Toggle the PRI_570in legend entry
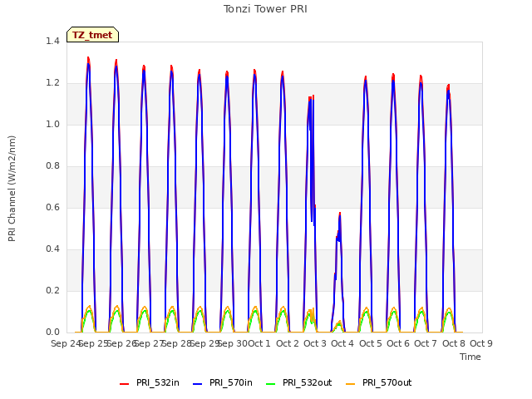Image resolution: width=532 pixels, height=399 pixels. [223, 382]
